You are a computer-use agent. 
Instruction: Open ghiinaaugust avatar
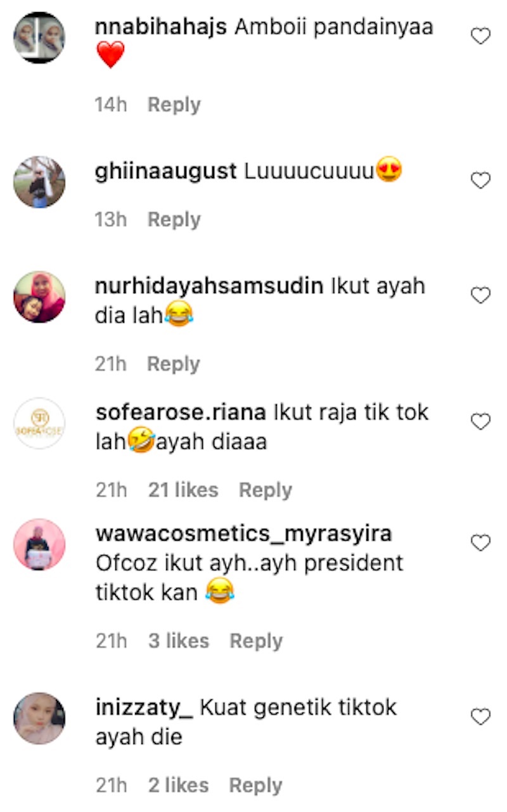point(39,182)
